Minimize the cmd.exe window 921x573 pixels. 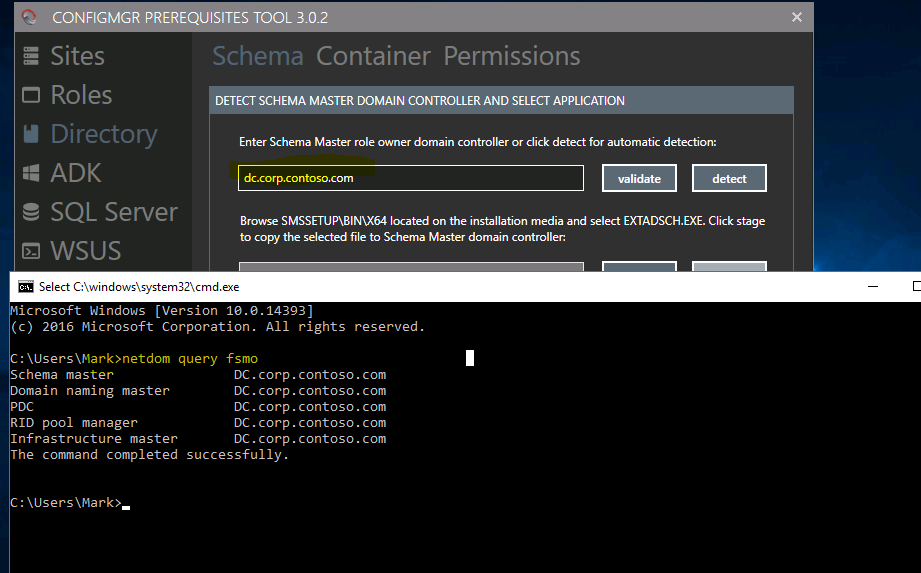point(873,286)
